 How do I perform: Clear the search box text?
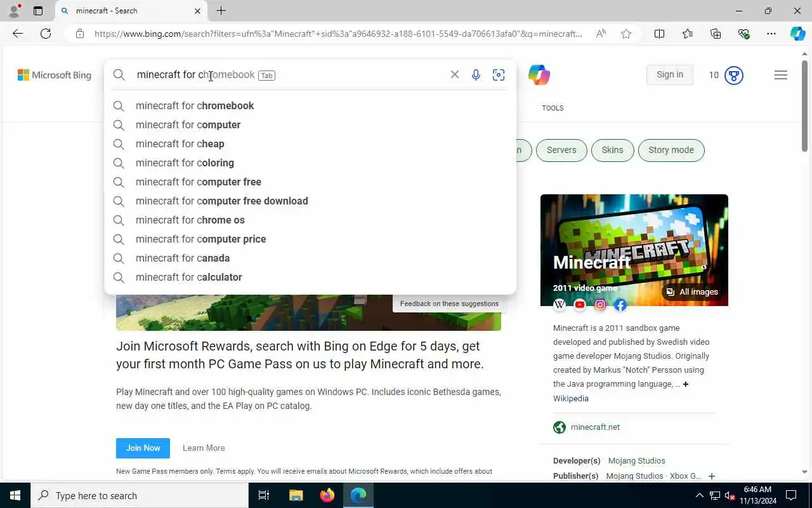455,74
